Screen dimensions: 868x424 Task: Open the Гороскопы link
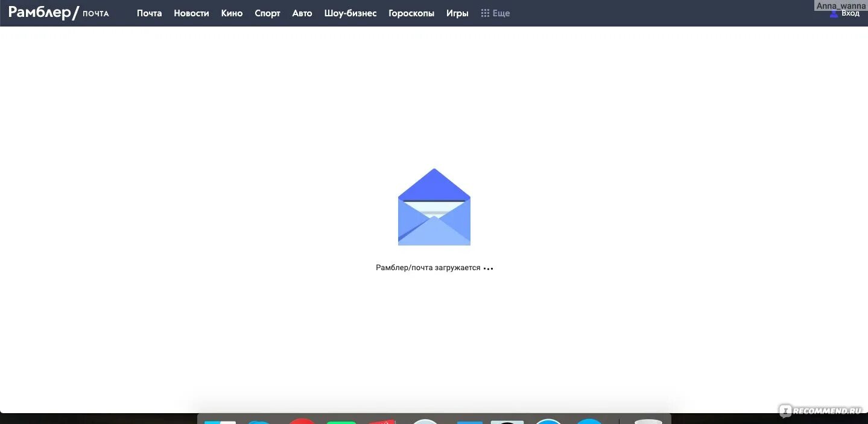(x=411, y=13)
